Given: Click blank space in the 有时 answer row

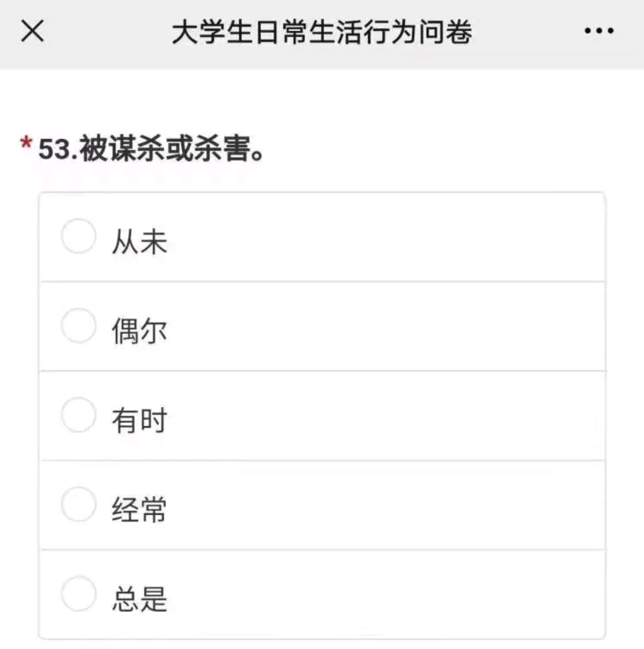Looking at the screenshot, I should click(x=388, y=416).
